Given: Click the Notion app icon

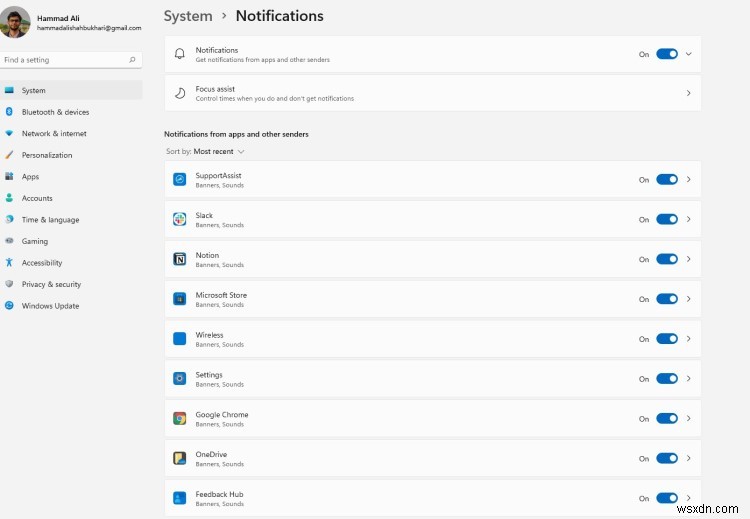Looking at the screenshot, I should point(179,259).
